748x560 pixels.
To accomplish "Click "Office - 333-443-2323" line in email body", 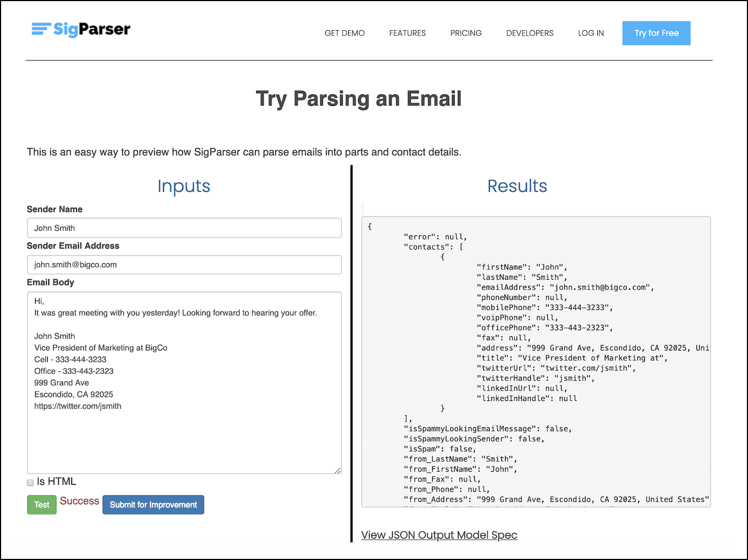I will [x=74, y=371].
